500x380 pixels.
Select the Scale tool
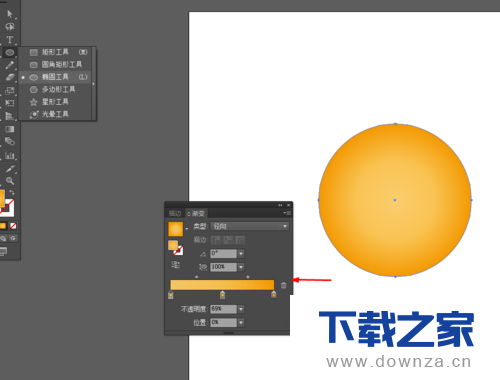coord(10,90)
